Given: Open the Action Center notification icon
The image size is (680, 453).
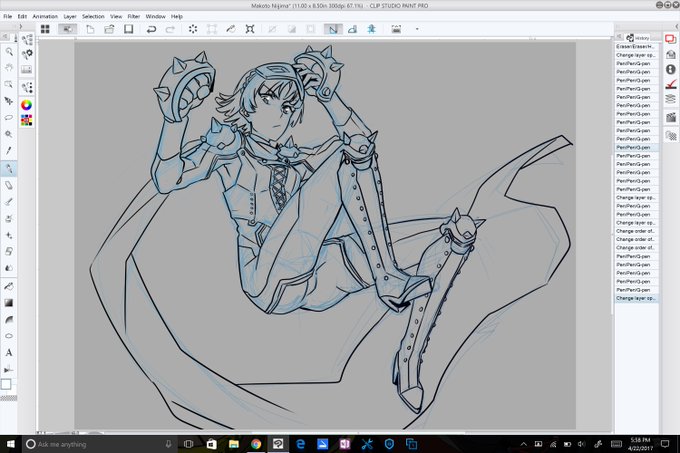Looking at the screenshot, I should 665,443.
